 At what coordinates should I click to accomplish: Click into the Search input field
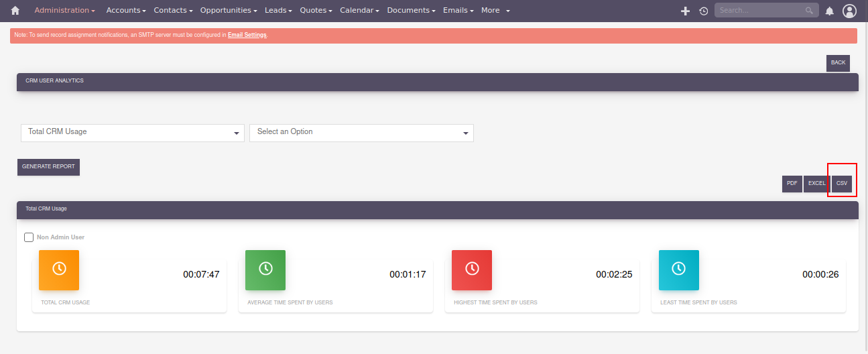coord(759,11)
